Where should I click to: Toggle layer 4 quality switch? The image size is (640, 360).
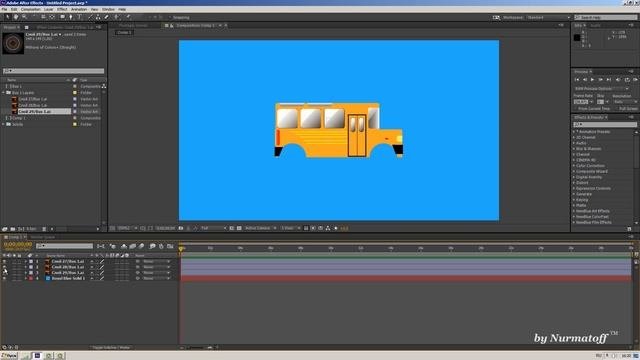tap(102, 278)
